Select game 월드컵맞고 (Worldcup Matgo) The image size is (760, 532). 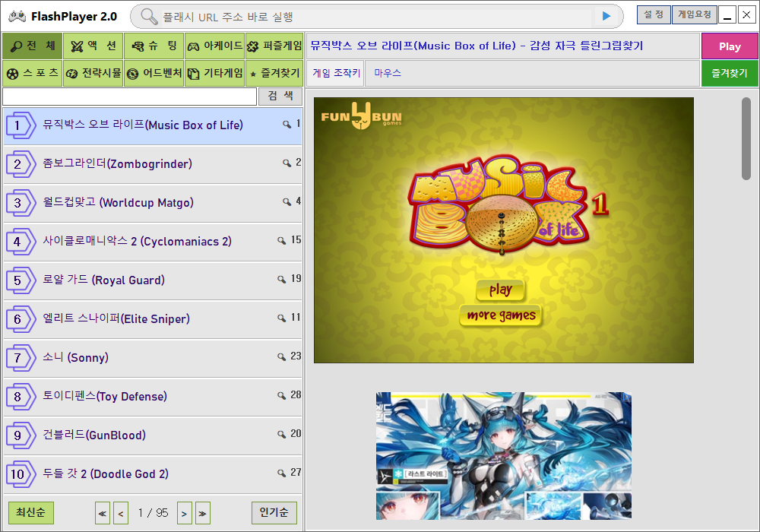[x=153, y=203]
